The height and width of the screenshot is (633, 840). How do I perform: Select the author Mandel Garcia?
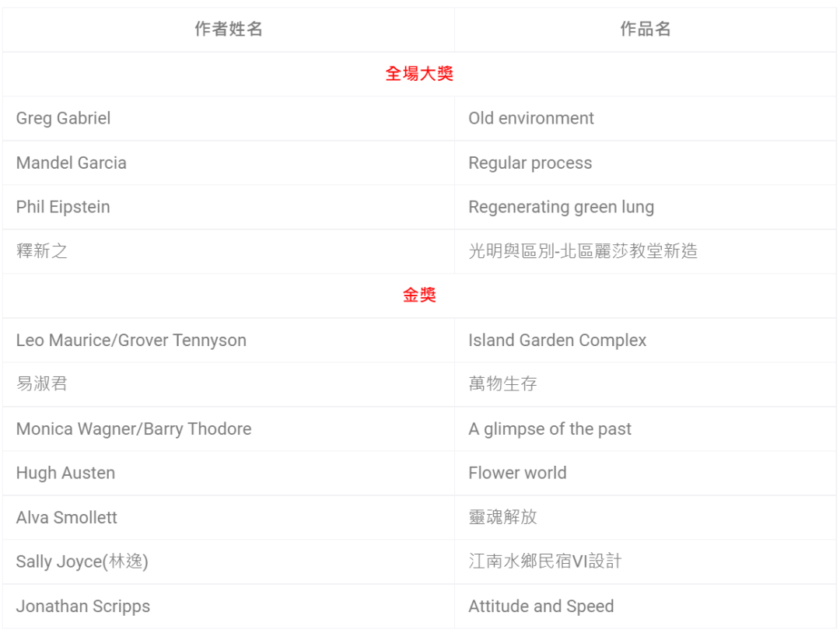click(72, 163)
